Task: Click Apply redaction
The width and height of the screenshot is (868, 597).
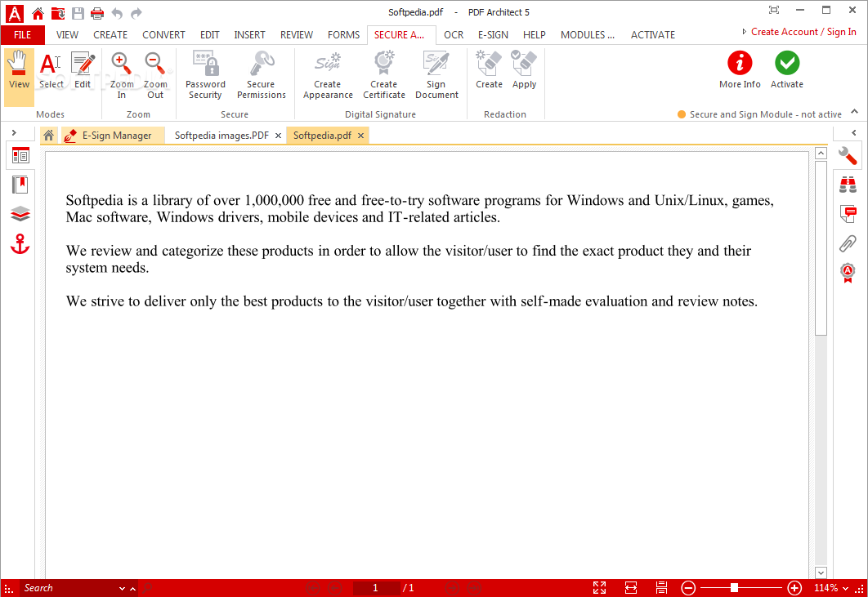Action: coord(524,70)
